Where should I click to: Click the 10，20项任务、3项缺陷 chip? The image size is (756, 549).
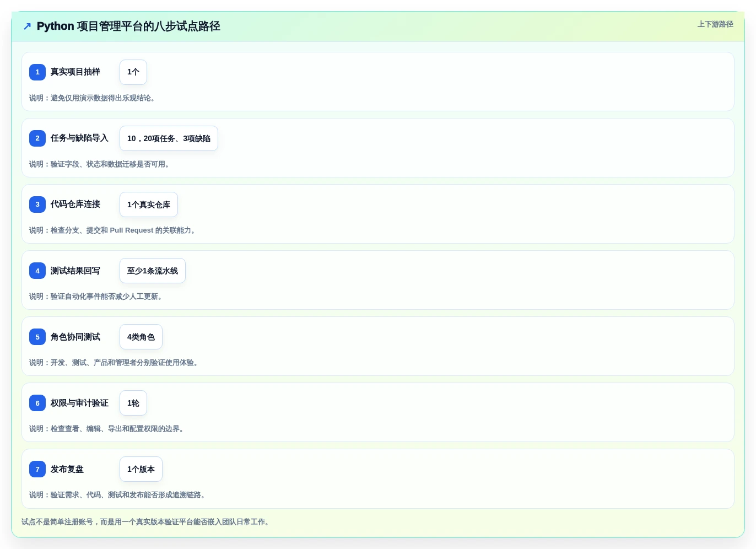tap(169, 138)
